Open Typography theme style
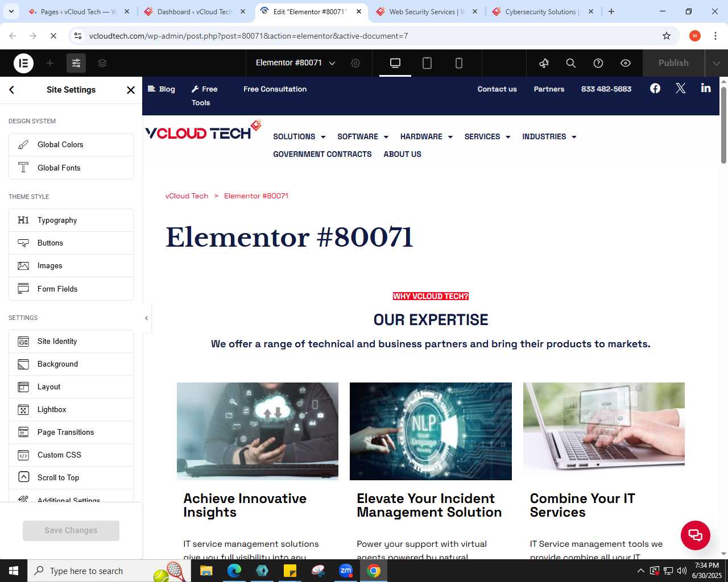This screenshot has height=582, width=728. 71,220
